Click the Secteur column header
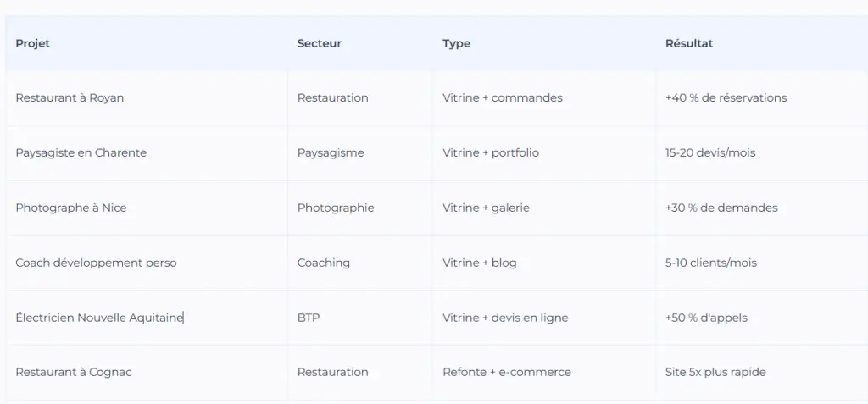 (319, 43)
